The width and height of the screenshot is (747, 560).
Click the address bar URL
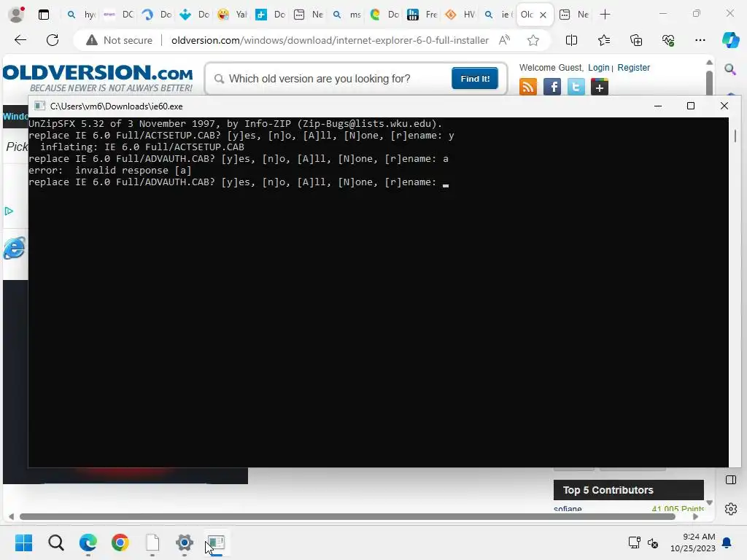(330, 41)
